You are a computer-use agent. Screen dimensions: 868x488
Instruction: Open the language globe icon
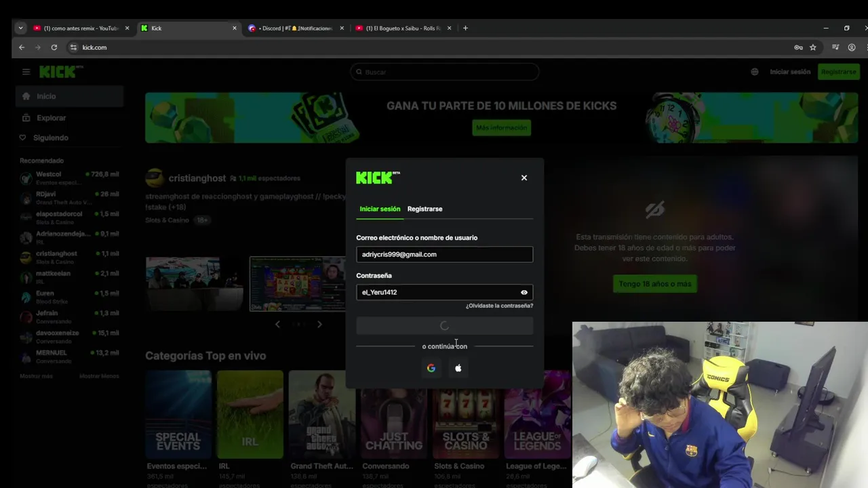point(754,72)
